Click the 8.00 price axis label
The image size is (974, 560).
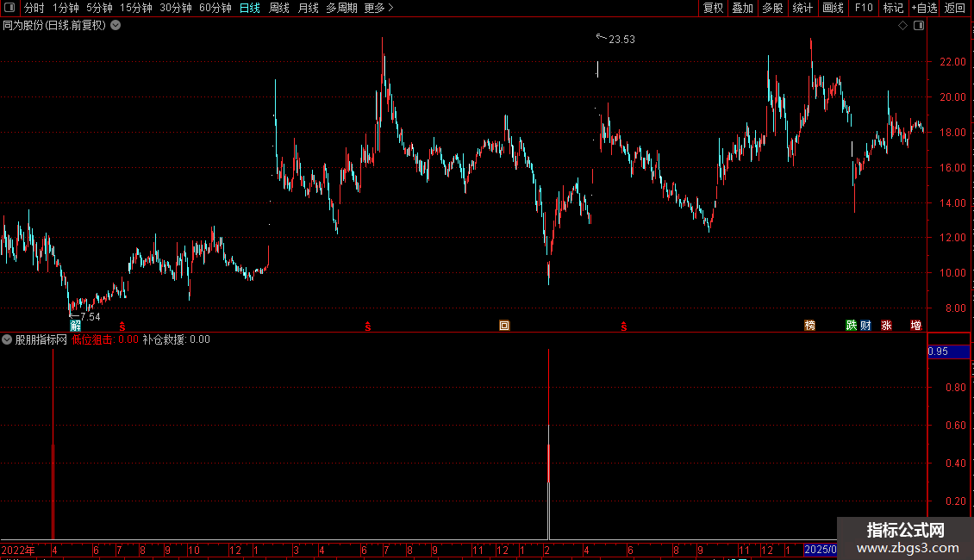[955, 308]
